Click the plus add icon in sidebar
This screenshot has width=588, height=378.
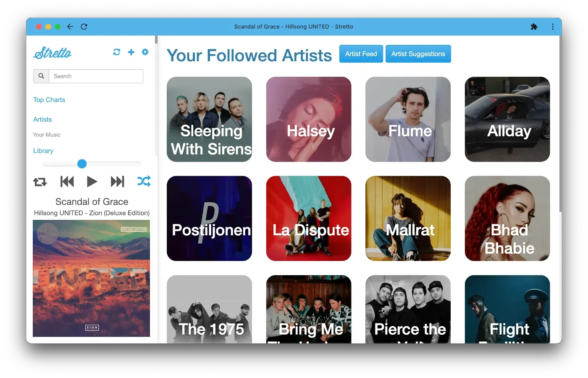(x=131, y=52)
